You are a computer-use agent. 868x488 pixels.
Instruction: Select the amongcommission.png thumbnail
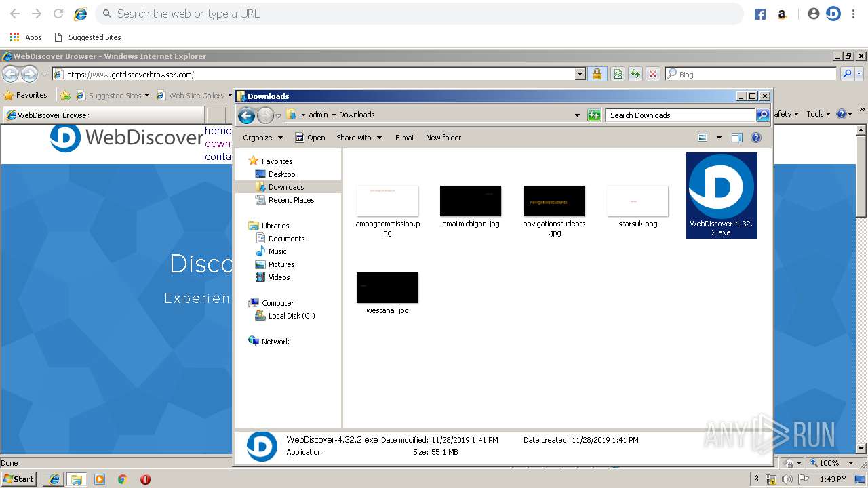pyautogui.click(x=387, y=201)
